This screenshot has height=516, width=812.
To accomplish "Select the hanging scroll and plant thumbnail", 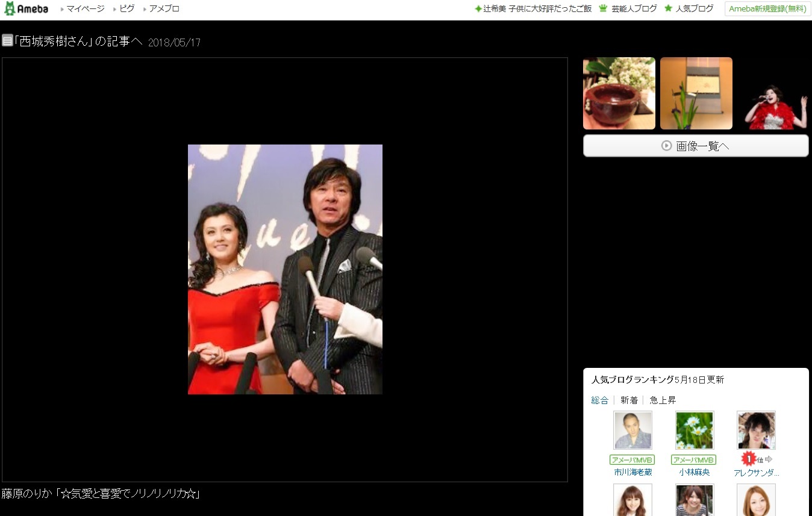I will coord(696,93).
